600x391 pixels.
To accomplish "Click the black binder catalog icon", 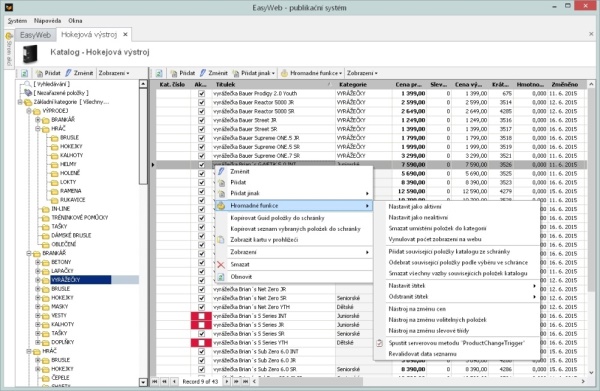I will pyautogui.click(x=31, y=54).
